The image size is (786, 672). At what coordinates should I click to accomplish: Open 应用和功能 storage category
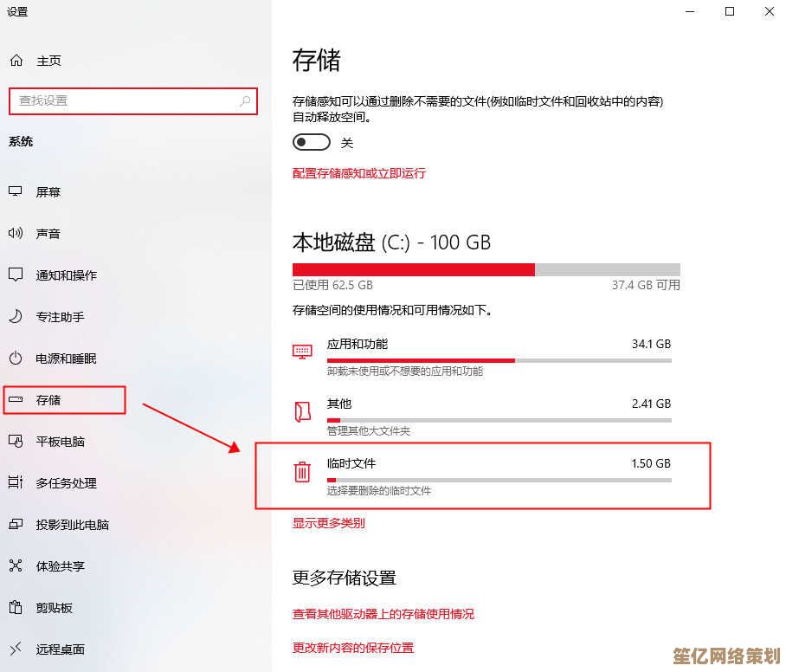[x=481, y=357]
